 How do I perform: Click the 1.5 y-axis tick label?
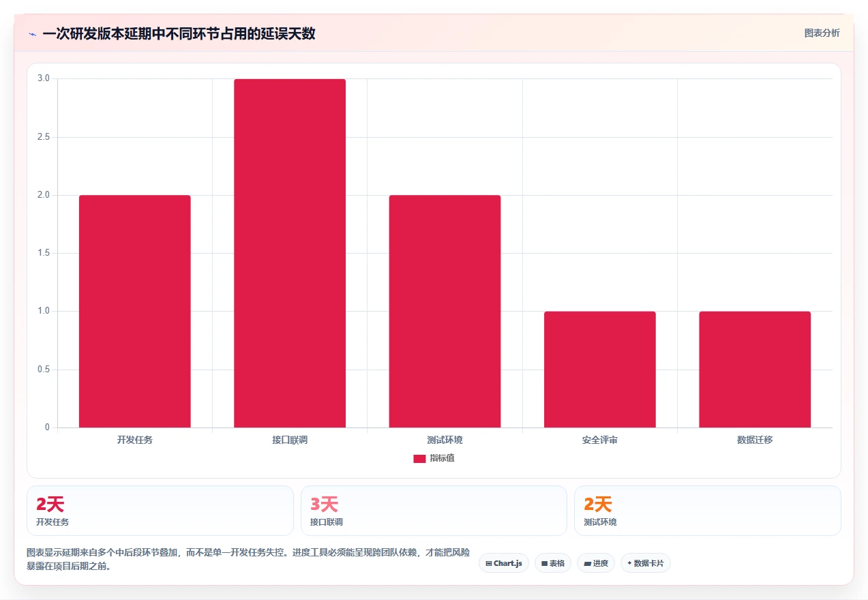[x=44, y=253]
